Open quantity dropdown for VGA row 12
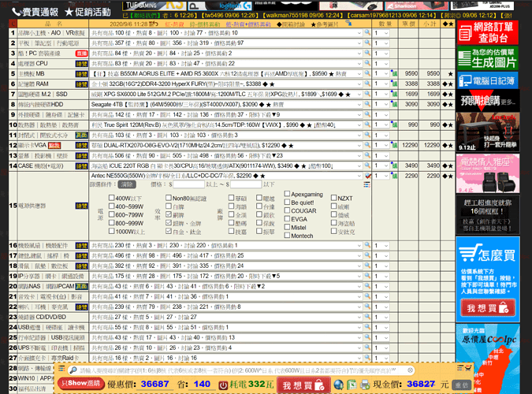The image size is (532, 394). [x=381, y=145]
